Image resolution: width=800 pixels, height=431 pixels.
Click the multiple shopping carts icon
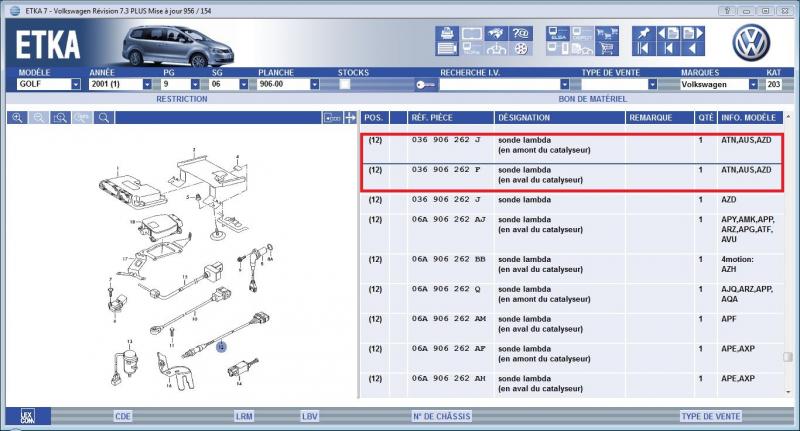coord(607,34)
